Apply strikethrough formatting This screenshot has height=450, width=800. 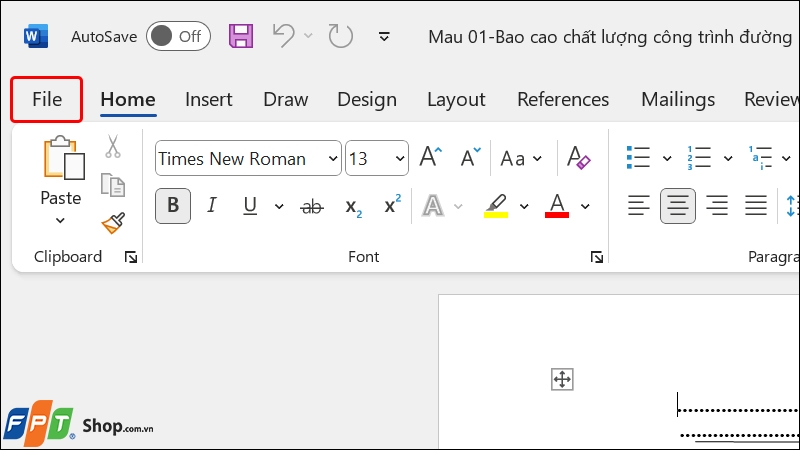312,207
